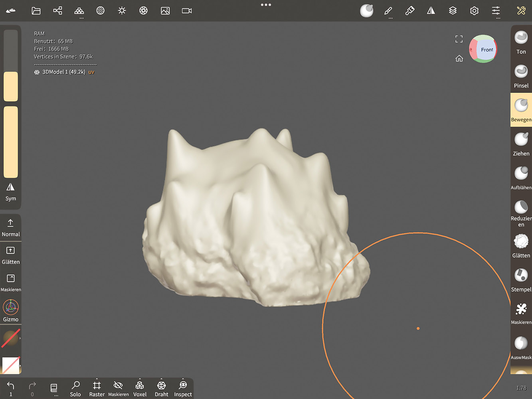532x399 pixels.
Task: Enter fullscreen with the corner brackets icon
Action: (x=459, y=39)
